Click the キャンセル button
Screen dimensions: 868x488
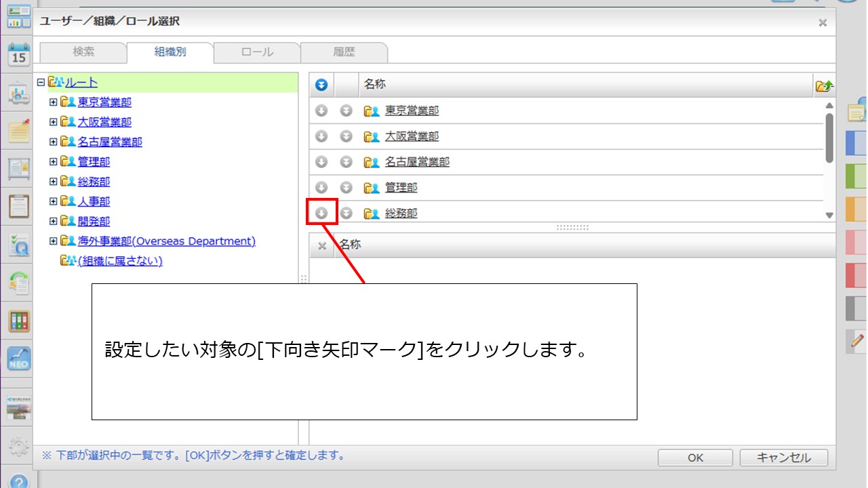point(783,457)
